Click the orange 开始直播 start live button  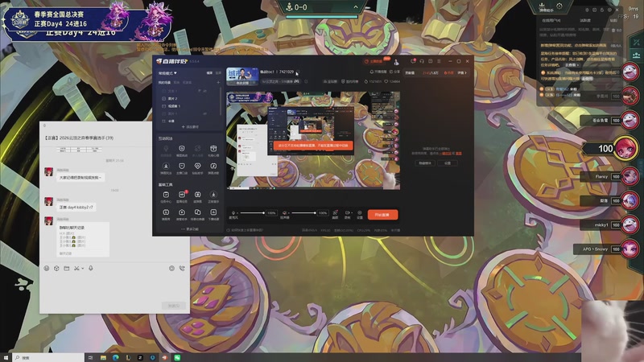click(382, 215)
